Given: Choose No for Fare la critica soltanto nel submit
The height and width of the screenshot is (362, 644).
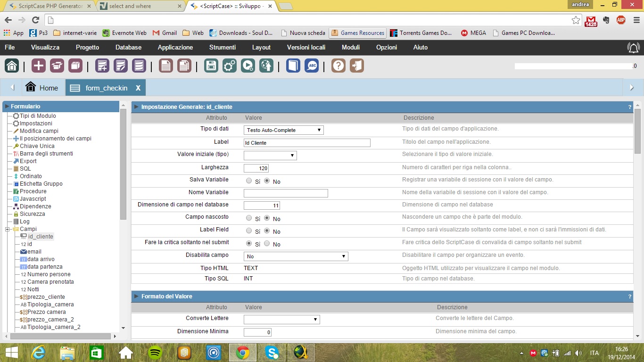Looking at the screenshot, I should tap(267, 244).
